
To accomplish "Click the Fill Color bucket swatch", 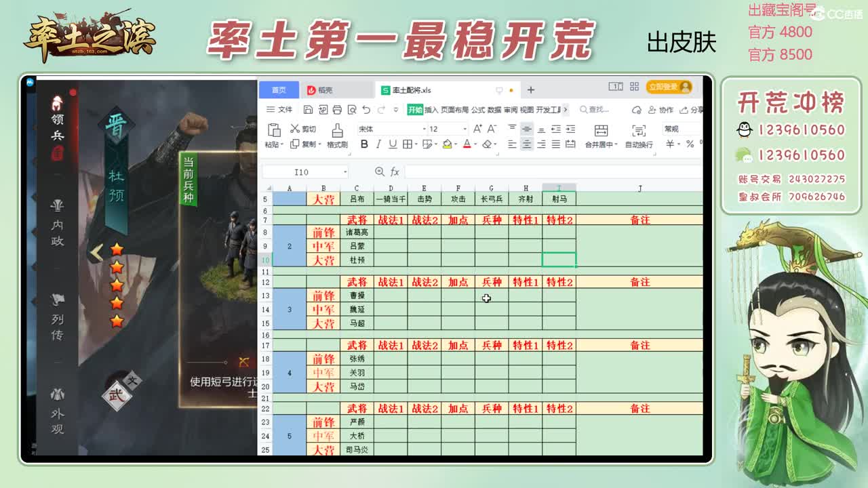I will coord(447,144).
